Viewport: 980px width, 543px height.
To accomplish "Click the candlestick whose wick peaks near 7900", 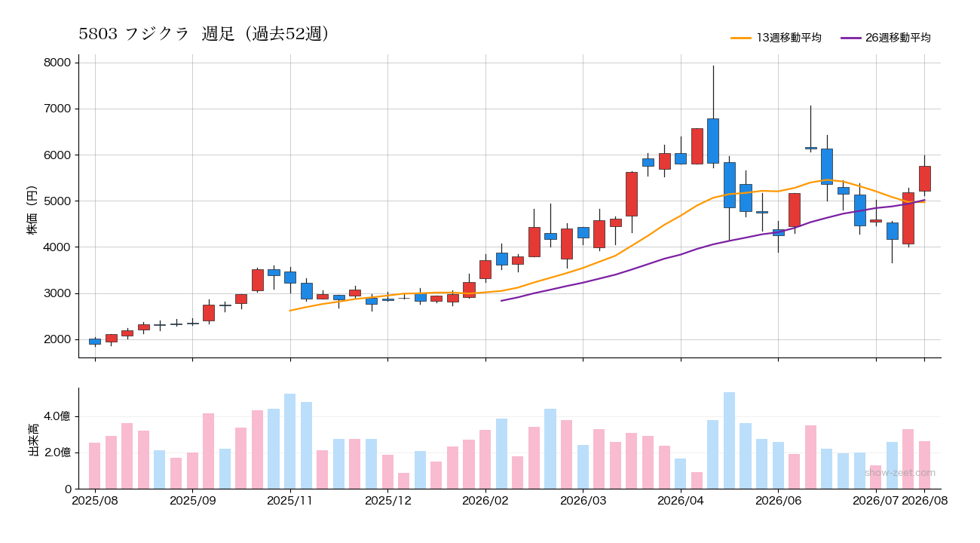I will click(713, 141).
